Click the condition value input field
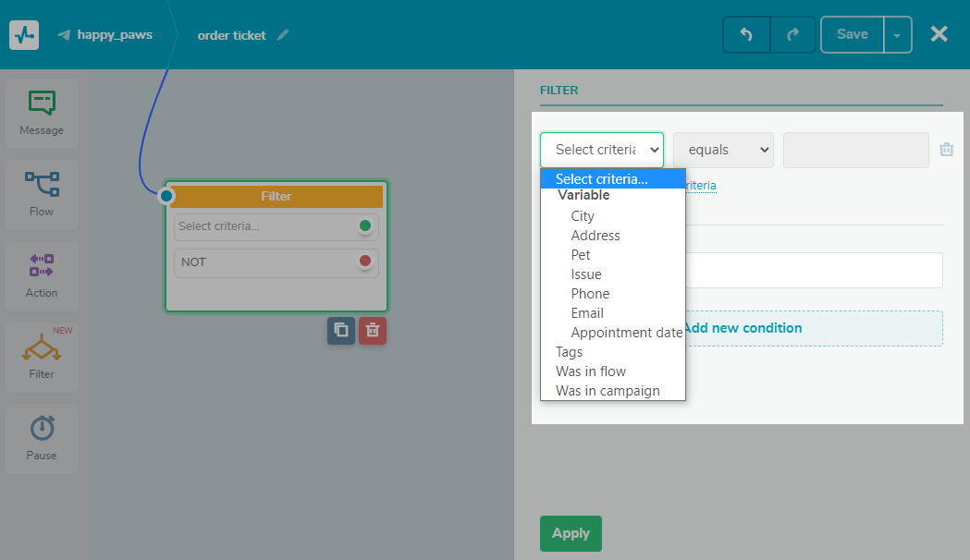The height and width of the screenshot is (560, 970). coord(855,150)
